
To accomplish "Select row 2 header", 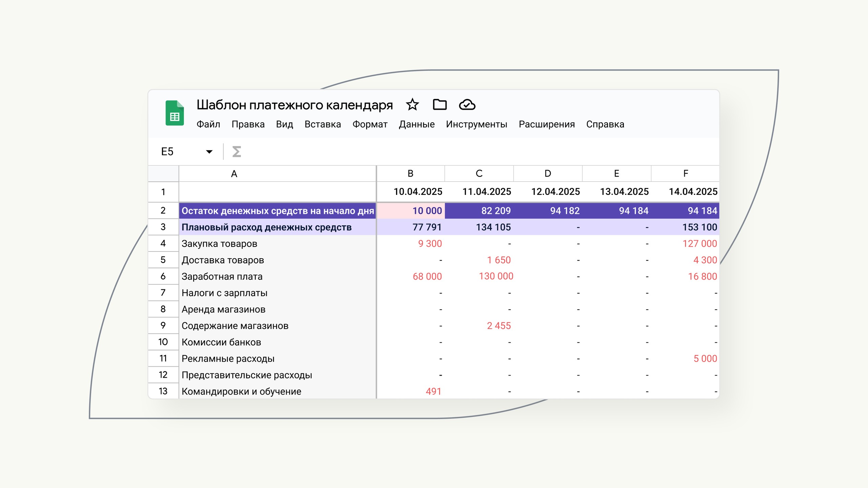I will click(163, 210).
